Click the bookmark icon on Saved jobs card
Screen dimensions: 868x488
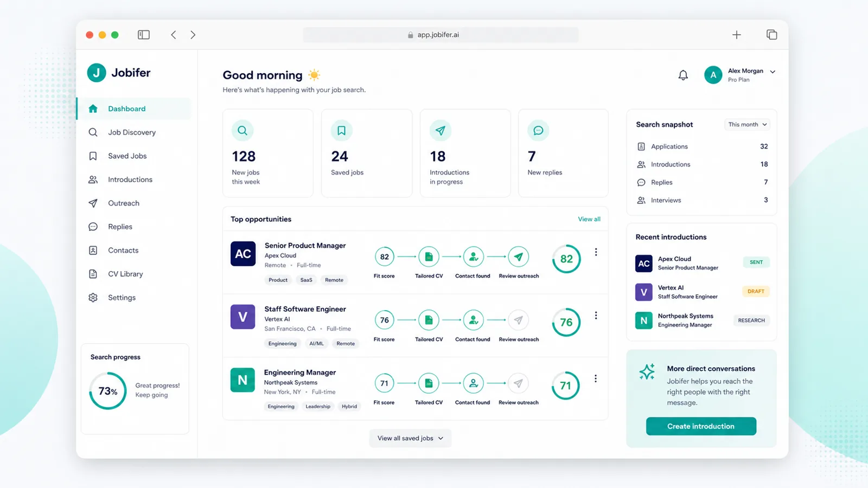pos(342,131)
